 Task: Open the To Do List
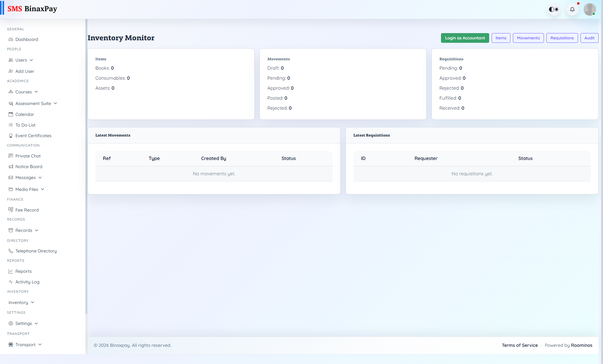pos(25,125)
